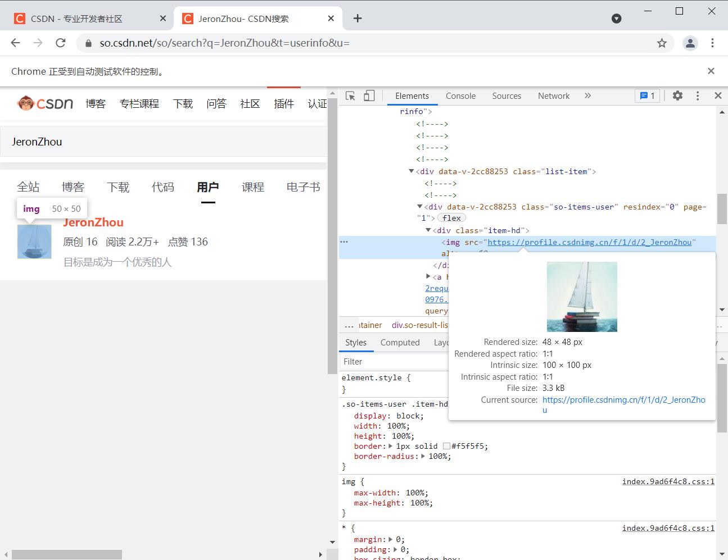The height and width of the screenshot is (560, 728).
Task: Collapse the so-items-user div node
Action: [419, 207]
